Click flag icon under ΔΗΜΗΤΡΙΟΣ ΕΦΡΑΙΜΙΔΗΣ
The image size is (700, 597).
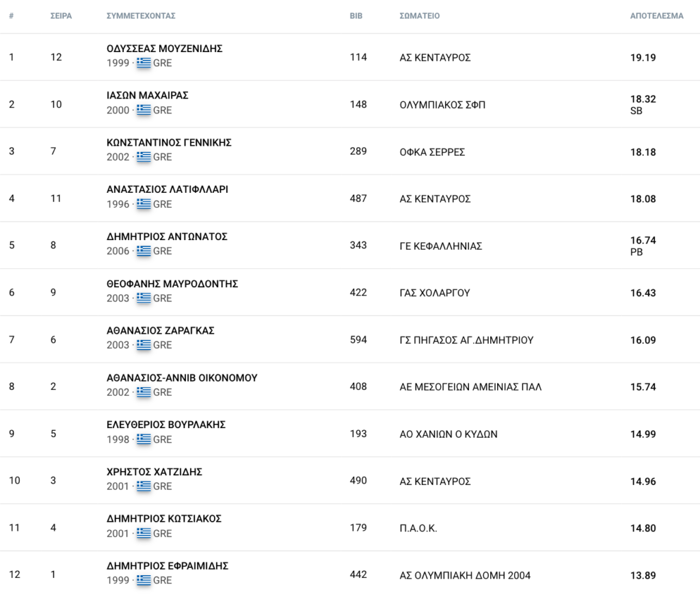point(144,580)
